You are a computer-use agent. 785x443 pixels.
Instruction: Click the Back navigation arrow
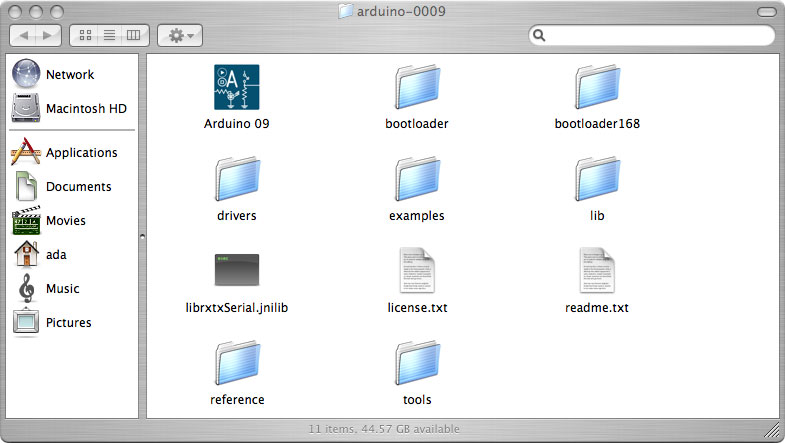tap(24, 35)
